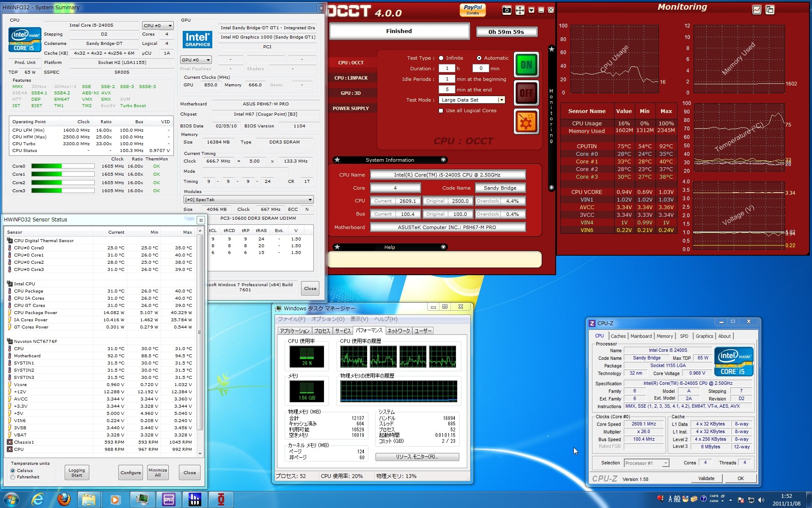Select the CPU : LINPACK test tab
This screenshot has height=508, width=812.
point(351,78)
